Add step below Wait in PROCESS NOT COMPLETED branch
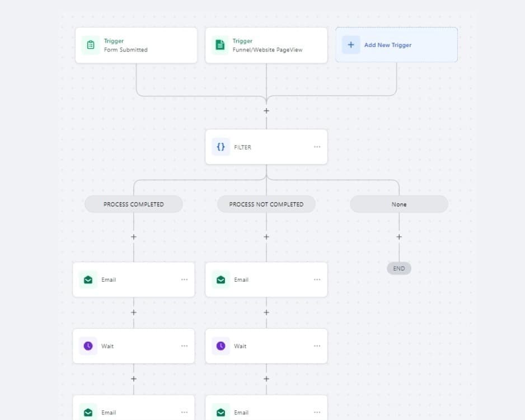This screenshot has height=420, width=525. pos(266,379)
